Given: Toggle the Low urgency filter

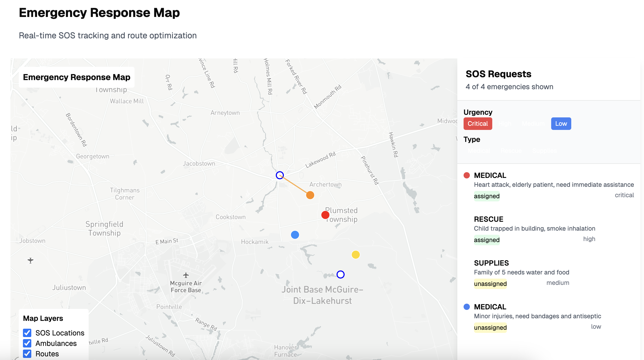Looking at the screenshot, I should [561, 124].
